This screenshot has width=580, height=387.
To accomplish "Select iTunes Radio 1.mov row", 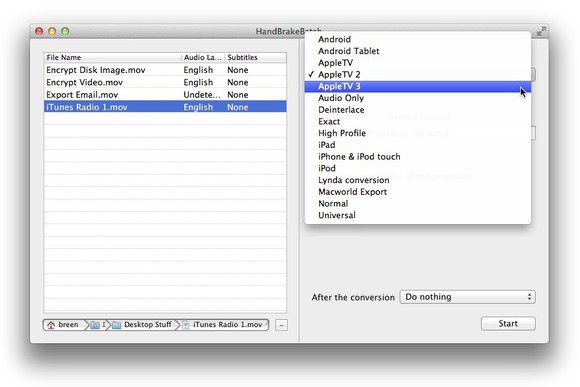I will coord(165,107).
